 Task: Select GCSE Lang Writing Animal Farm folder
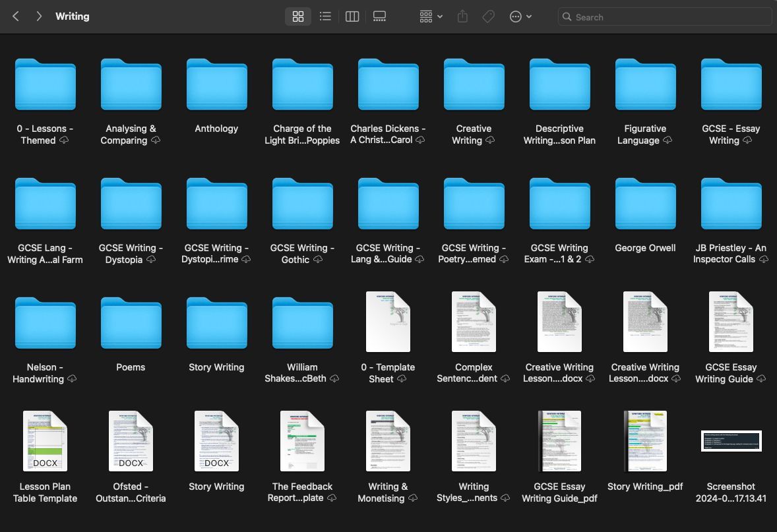pyautogui.click(x=45, y=204)
